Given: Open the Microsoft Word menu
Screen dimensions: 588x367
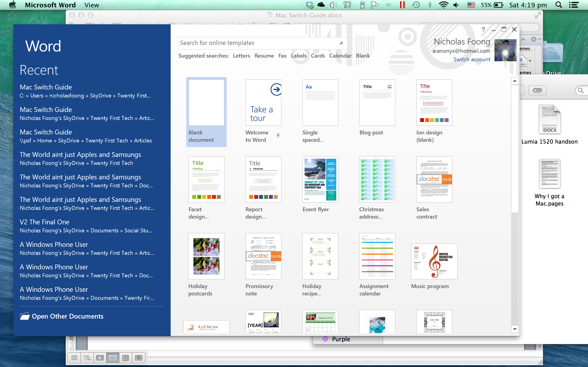Looking at the screenshot, I should click(x=50, y=5).
